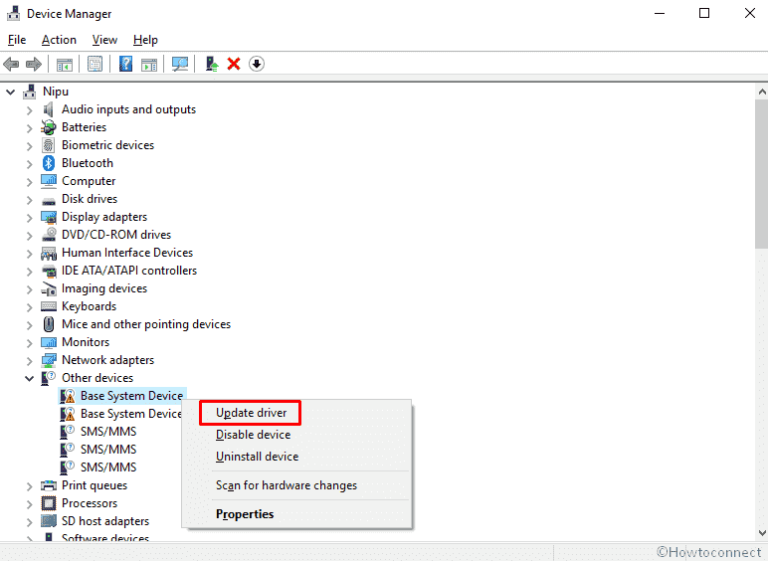Click the Disk drives icon
768x561 pixels.
48,200
